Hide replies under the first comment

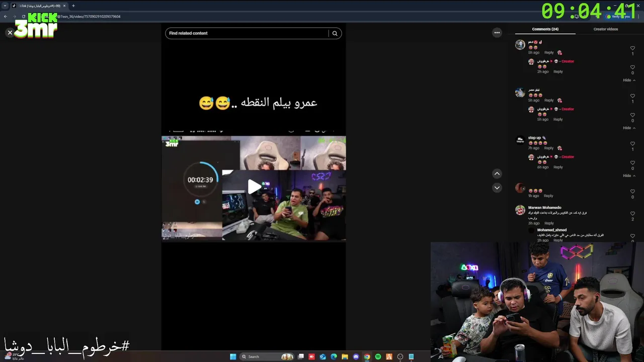pos(629,80)
